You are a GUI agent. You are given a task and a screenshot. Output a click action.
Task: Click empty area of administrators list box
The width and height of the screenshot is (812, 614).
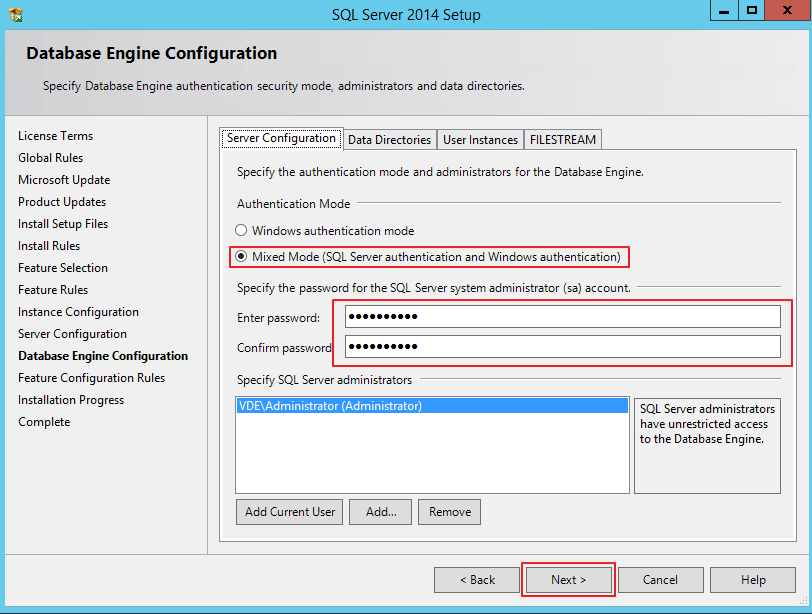432,453
